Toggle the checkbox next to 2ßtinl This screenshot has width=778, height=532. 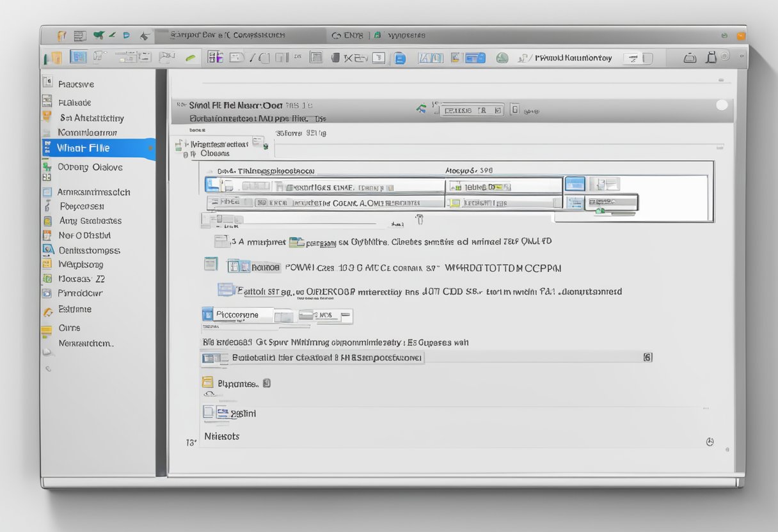coord(208,412)
